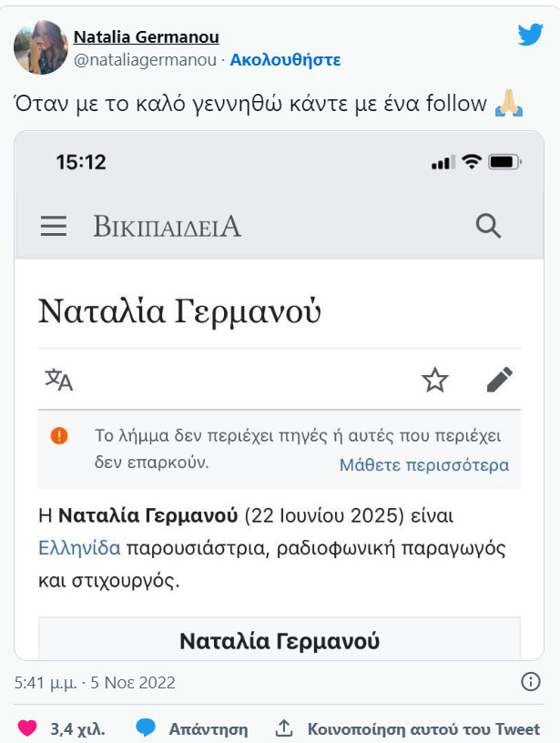Screen dimensions: 560x743
Task: Click the blue reply bubble icon
Action: (146, 728)
